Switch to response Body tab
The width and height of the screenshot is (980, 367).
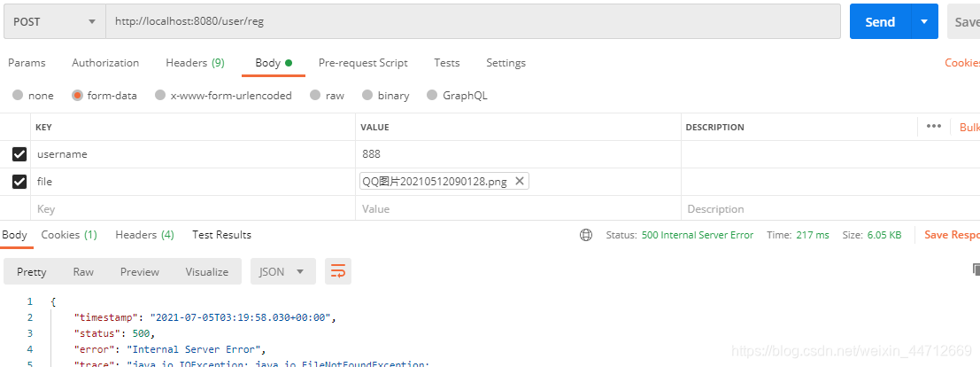14,235
